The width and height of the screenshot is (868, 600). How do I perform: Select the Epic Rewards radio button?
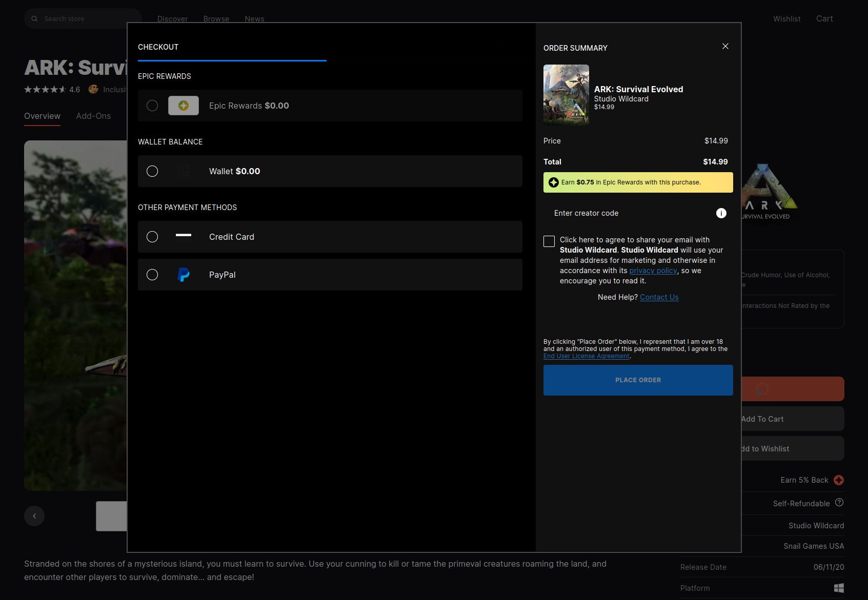(x=152, y=106)
